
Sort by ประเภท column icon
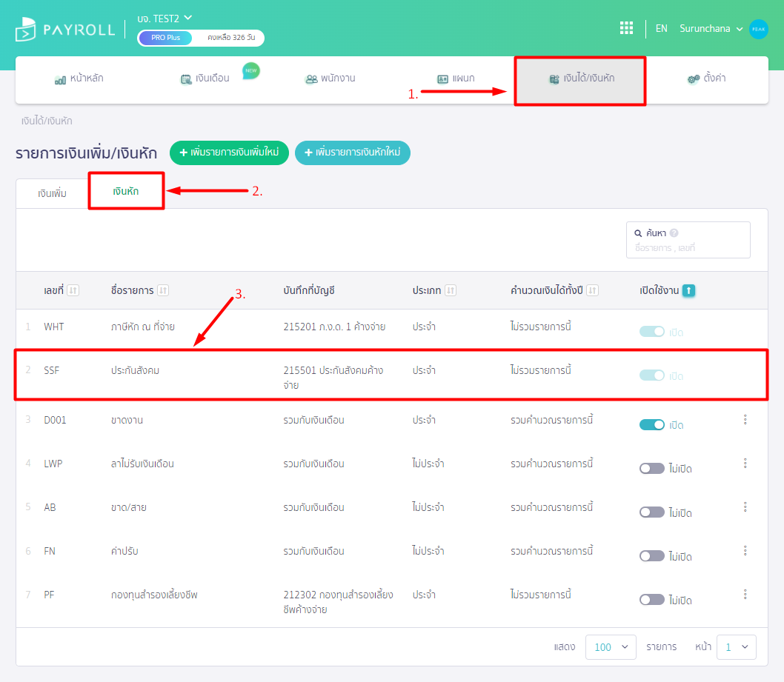coord(451,290)
